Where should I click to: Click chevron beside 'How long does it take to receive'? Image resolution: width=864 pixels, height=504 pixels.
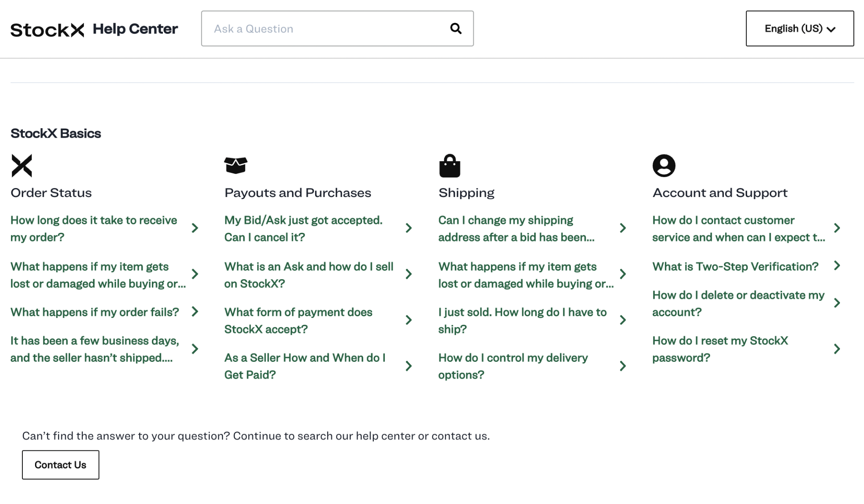coord(195,228)
